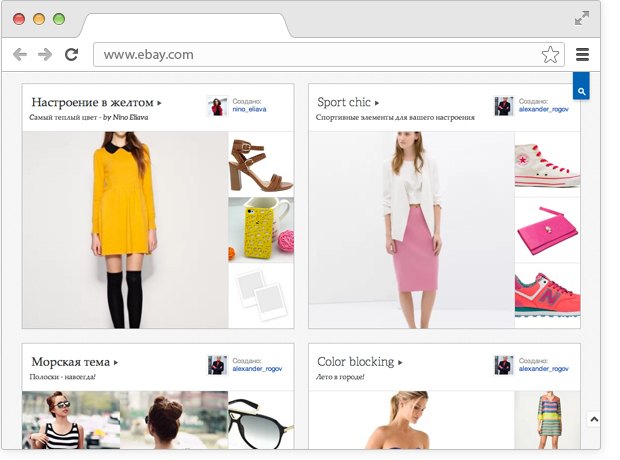This screenshot has width=620, height=460.
Task: Reload the page with the refresh icon
Action: (x=72, y=54)
